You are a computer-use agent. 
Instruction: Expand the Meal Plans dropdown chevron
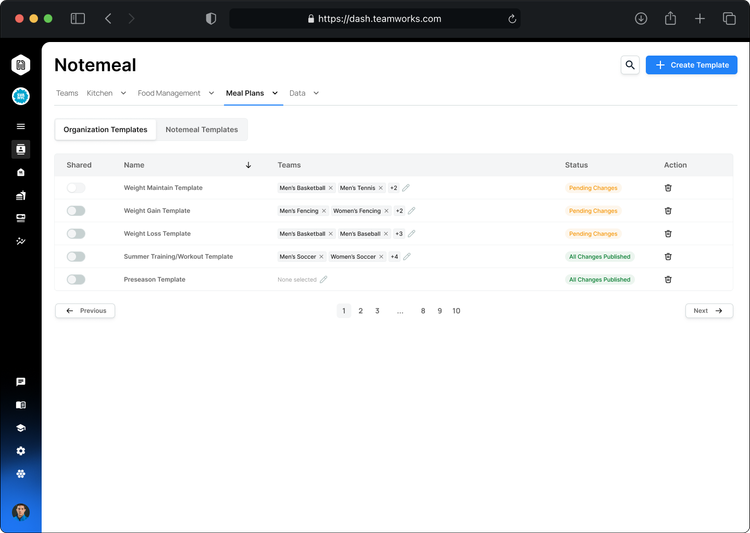point(275,93)
